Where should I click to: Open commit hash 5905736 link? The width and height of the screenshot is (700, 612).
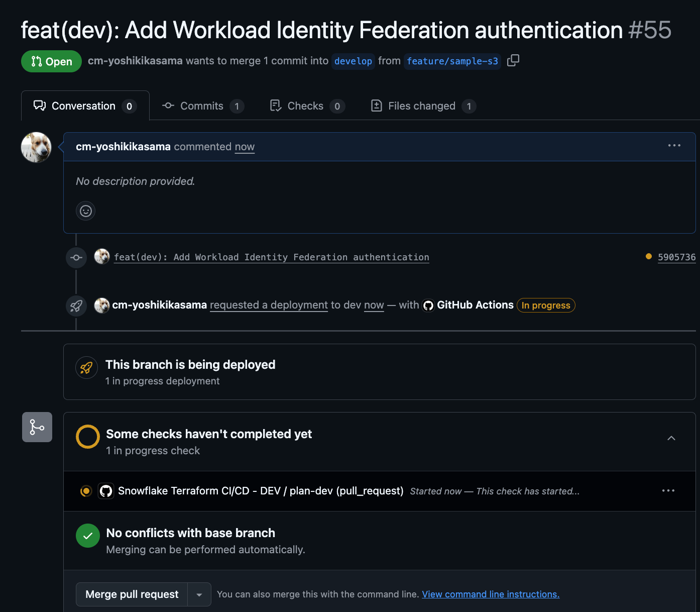(676, 257)
